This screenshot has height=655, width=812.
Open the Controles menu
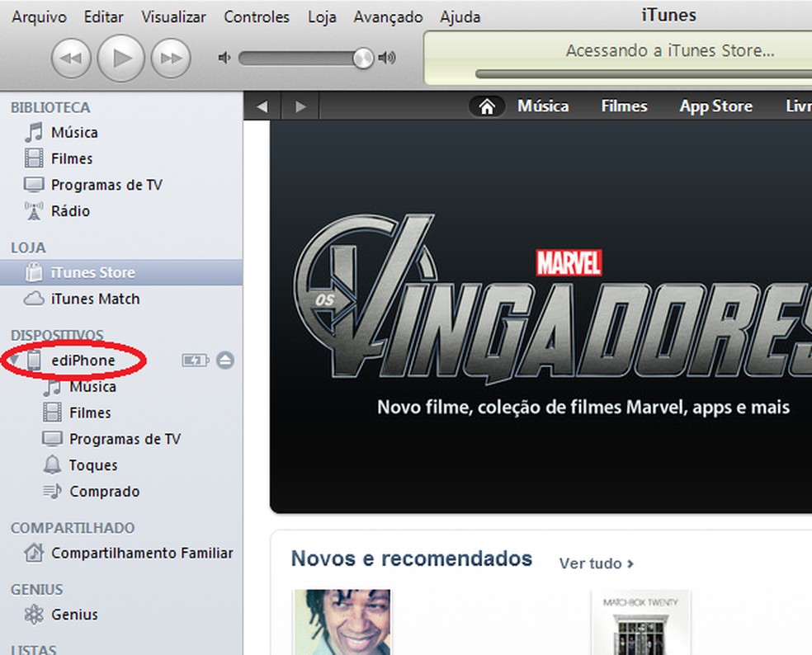click(x=257, y=17)
